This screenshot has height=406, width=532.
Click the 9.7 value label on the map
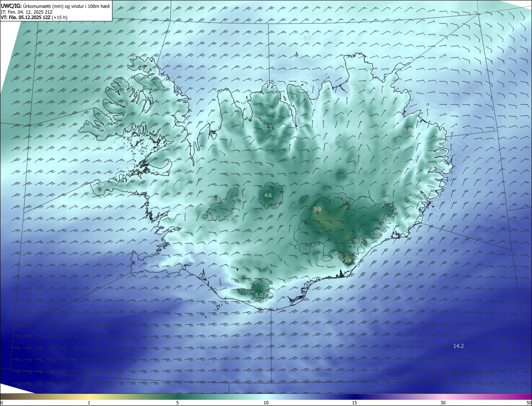(308, 38)
